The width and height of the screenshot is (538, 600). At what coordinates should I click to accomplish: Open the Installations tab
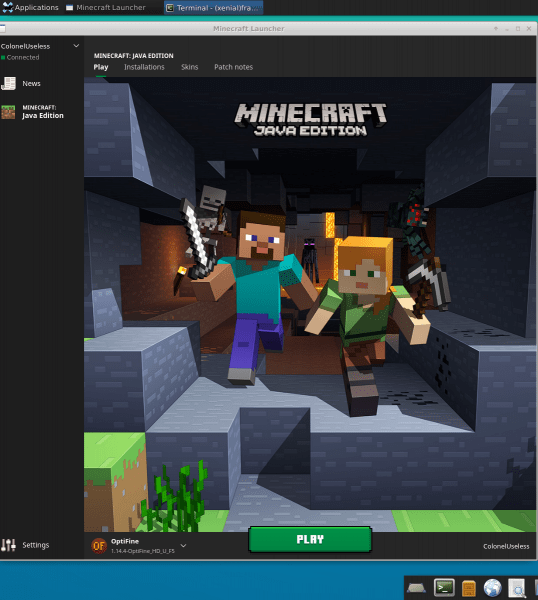coord(144,67)
